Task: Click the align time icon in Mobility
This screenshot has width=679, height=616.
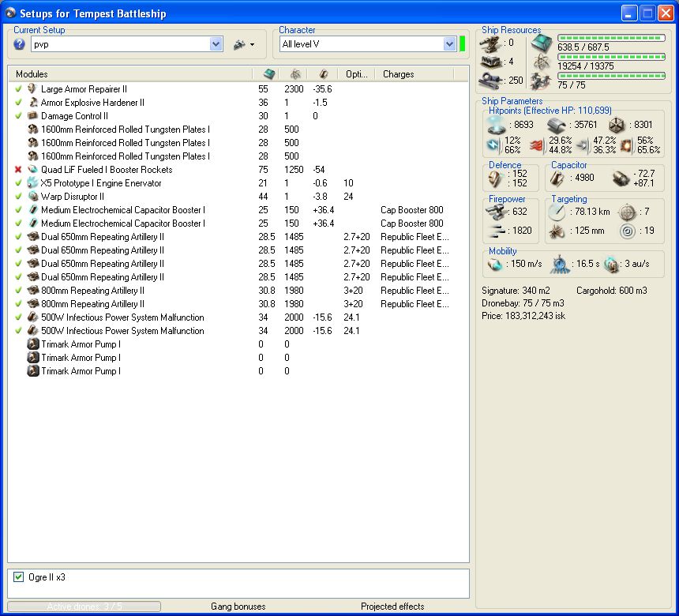Action: (x=560, y=264)
